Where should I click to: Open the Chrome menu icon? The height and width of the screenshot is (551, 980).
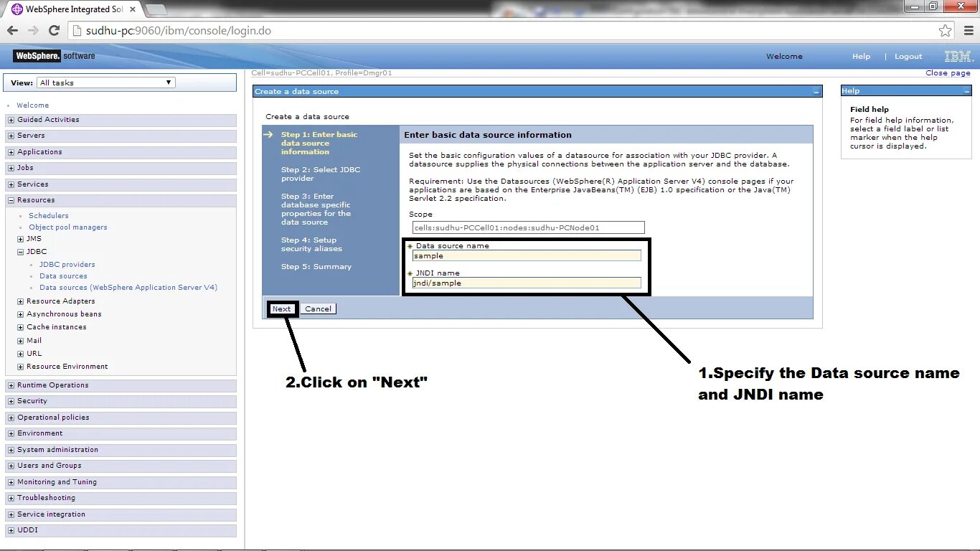coord(967,30)
